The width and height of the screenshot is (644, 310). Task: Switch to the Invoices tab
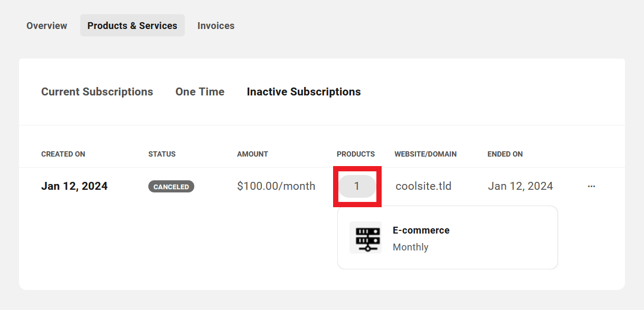coord(216,25)
